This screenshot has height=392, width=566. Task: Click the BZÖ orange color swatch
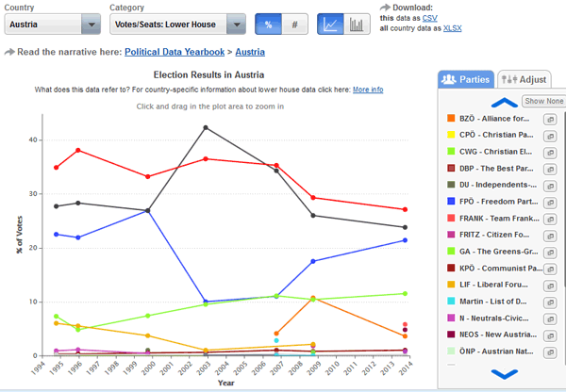[451, 119]
